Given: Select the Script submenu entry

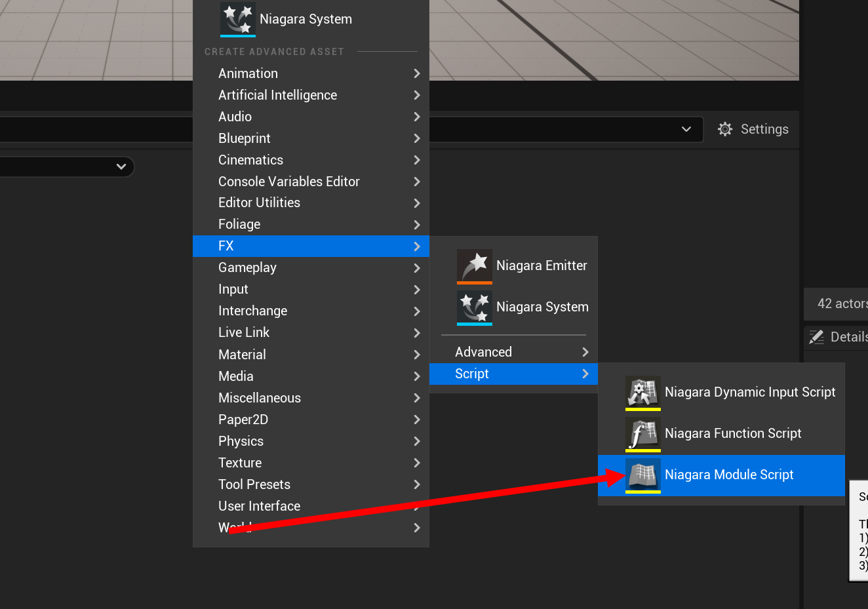Looking at the screenshot, I should (513, 374).
